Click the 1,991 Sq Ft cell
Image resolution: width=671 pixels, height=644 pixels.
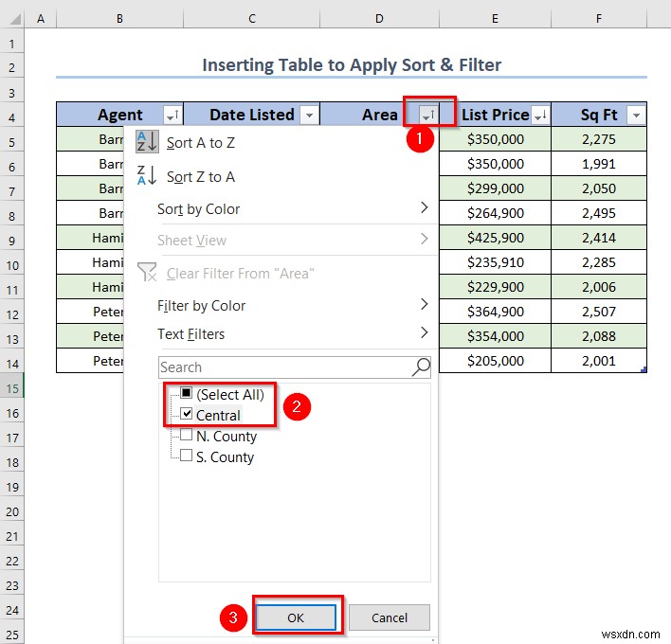(x=599, y=163)
